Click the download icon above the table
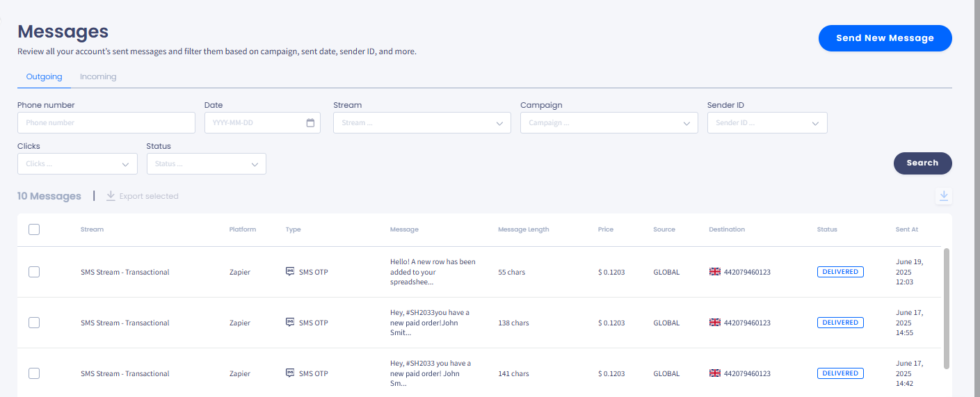The width and height of the screenshot is (980, 397). (x=944, y=196)
